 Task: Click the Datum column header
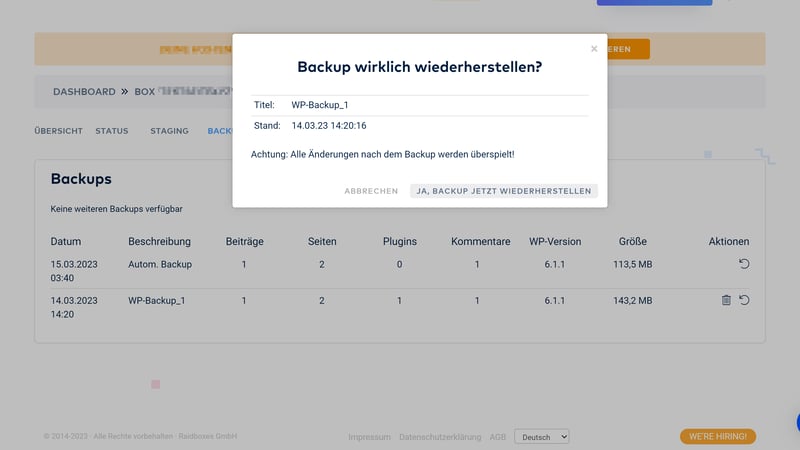click(x=66, y=242)
